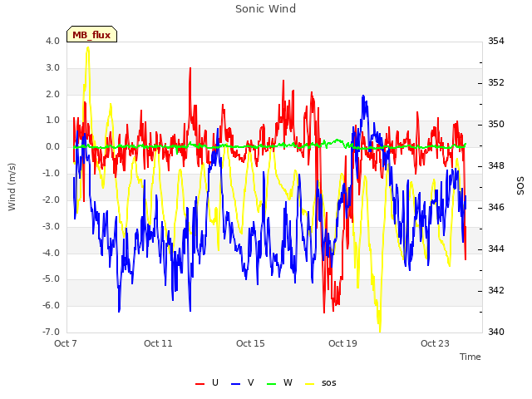The width and height of the screenshot is (532, 399).
Task: Click the -3.0 wind axis value
Action: (51, 226)
